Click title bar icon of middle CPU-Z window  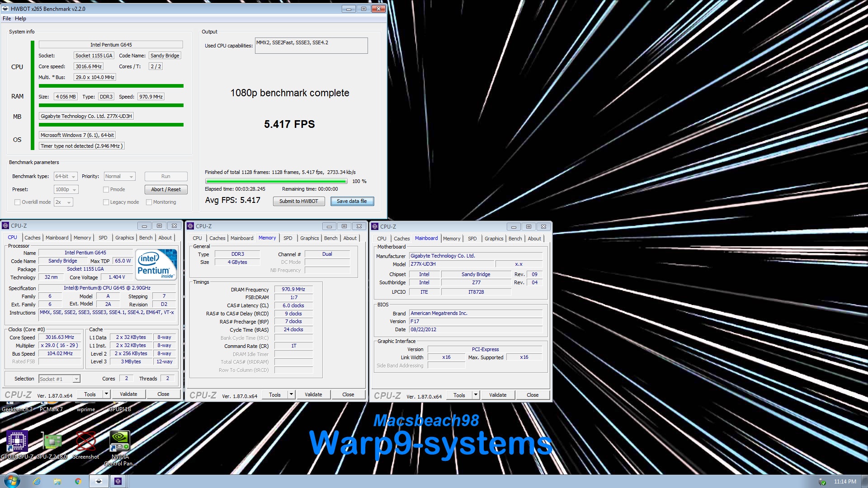pos(190,226)
